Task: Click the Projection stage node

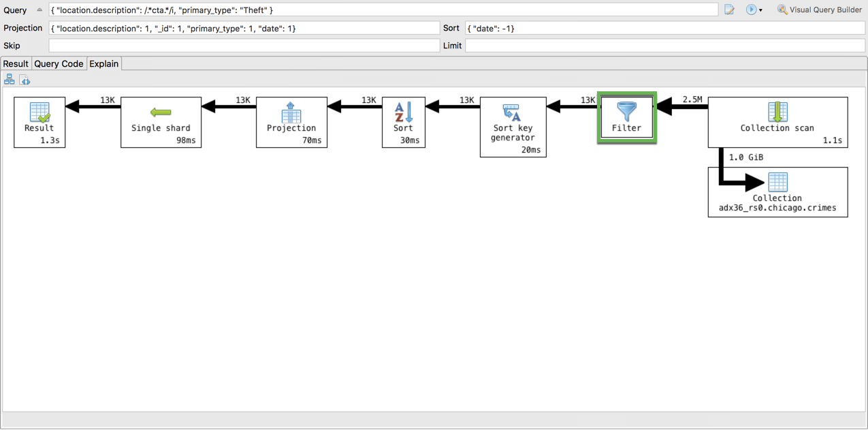Action: (x=291, y=123)
